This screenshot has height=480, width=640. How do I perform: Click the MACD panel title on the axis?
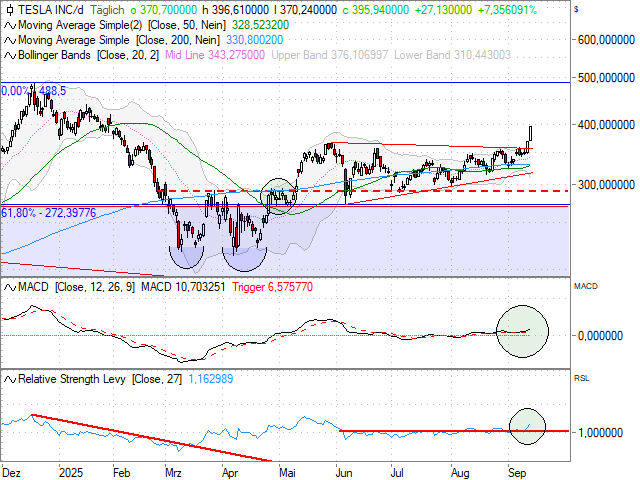coord(586,287)
